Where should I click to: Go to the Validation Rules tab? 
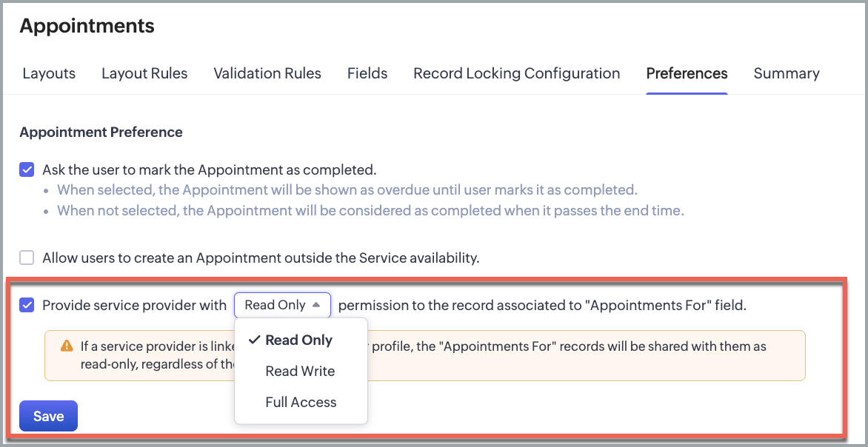click(x=267, y=73)
